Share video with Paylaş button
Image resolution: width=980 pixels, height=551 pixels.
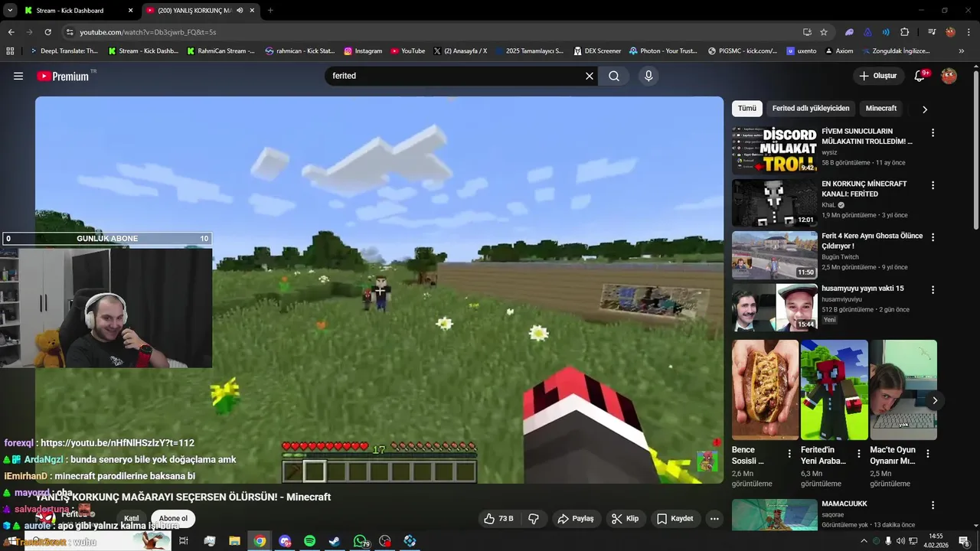point(576,518)
